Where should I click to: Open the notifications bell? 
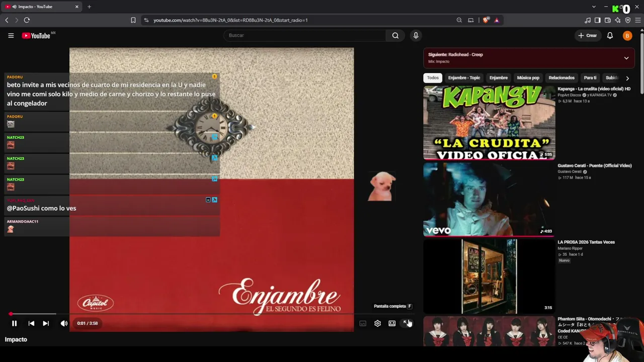click(610, 36)
